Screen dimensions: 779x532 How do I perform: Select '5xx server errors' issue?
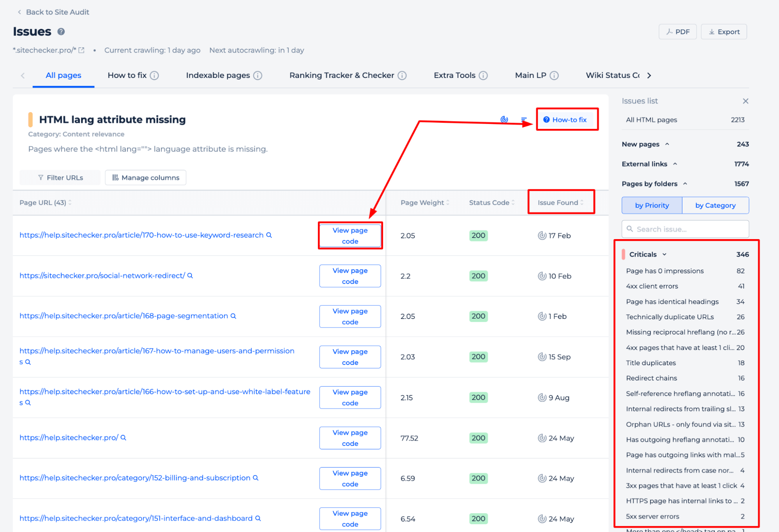point(685,516)
